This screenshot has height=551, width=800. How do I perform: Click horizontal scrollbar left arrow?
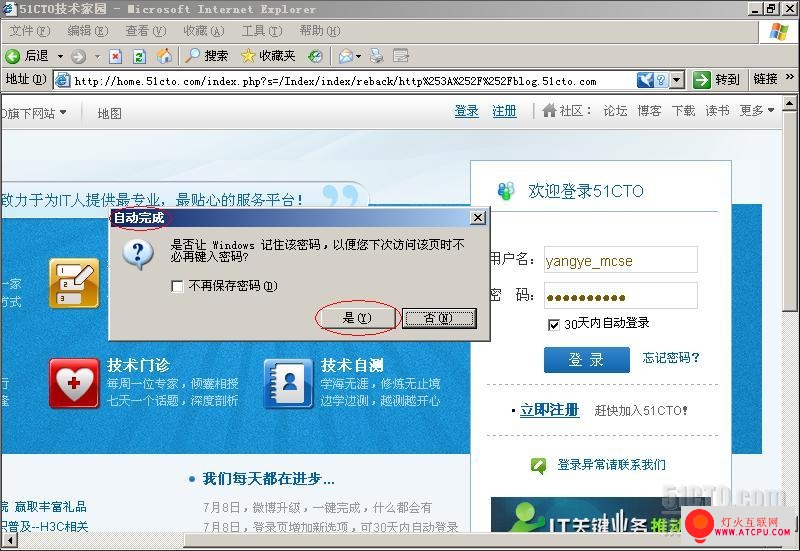(9, 540)
